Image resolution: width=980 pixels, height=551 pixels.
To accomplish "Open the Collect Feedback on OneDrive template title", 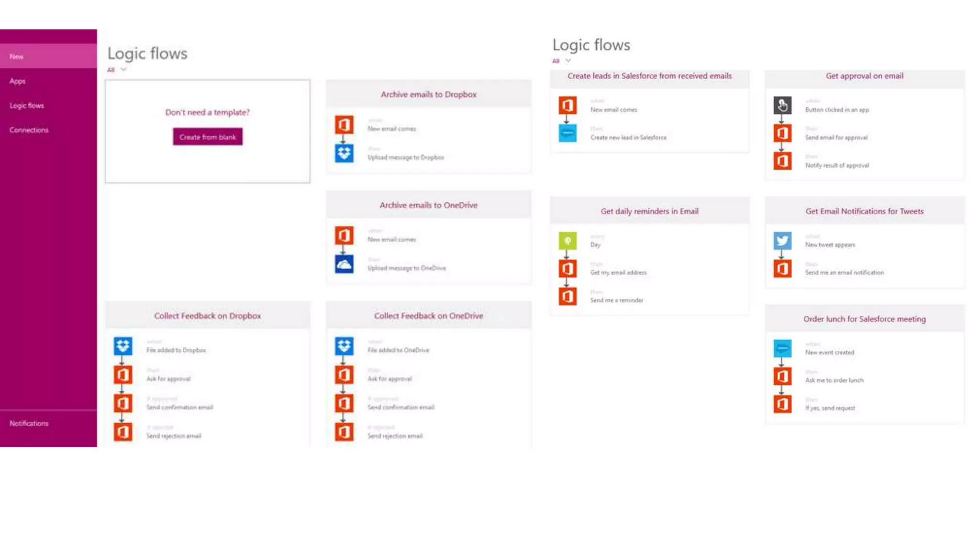I will (x=428, y=316).
